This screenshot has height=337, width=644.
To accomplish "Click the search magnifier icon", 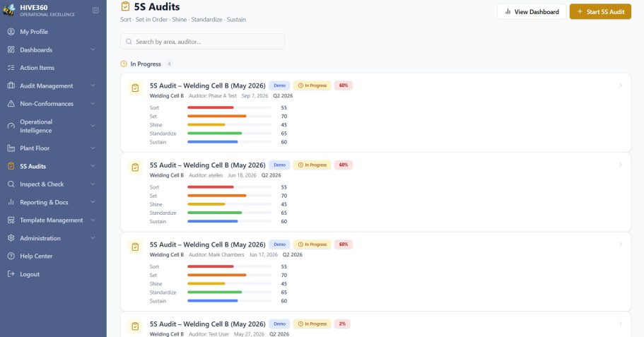I will [129, 42].
